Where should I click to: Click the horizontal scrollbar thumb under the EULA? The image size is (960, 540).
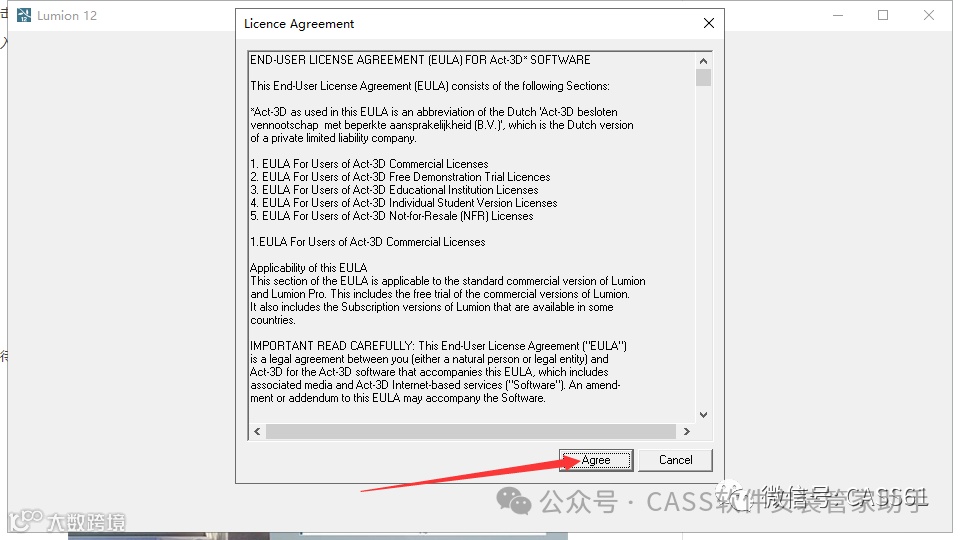click(471, 432)
